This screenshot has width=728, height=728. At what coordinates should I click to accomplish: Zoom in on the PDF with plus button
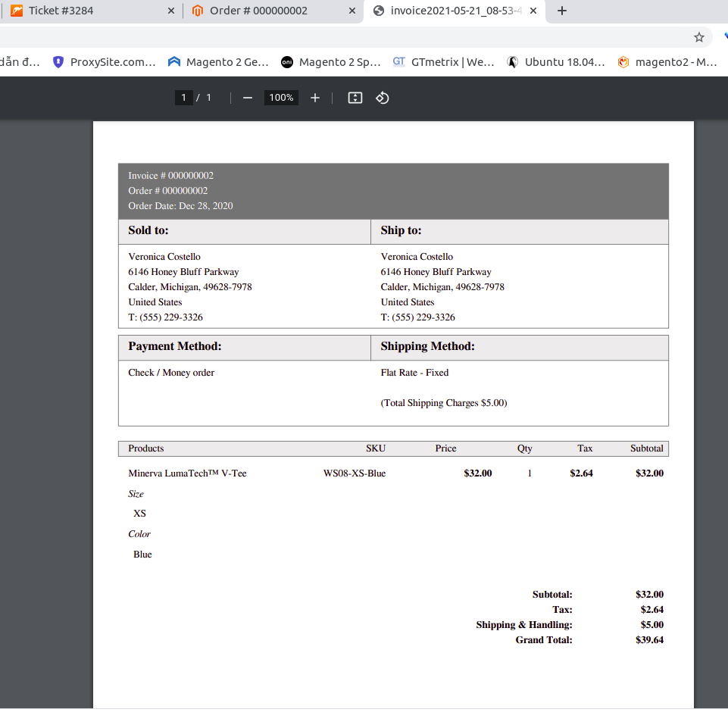point(315,98)
